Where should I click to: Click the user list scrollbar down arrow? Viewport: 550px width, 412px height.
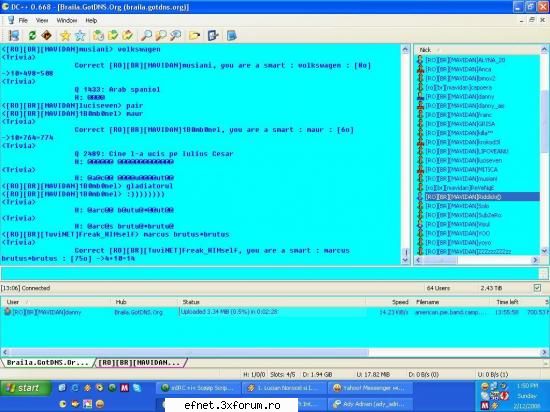544,250
